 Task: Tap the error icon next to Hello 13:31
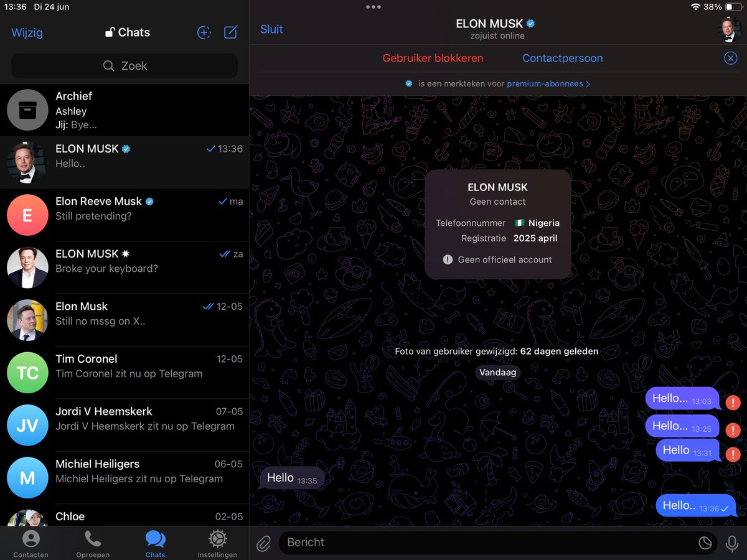tap(733, 454)
